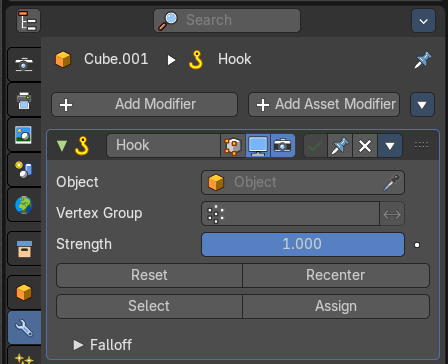Screen dimensions: 448x364
Task: Click the Cube.001 breadcrumb text
Action: [116, 59]
